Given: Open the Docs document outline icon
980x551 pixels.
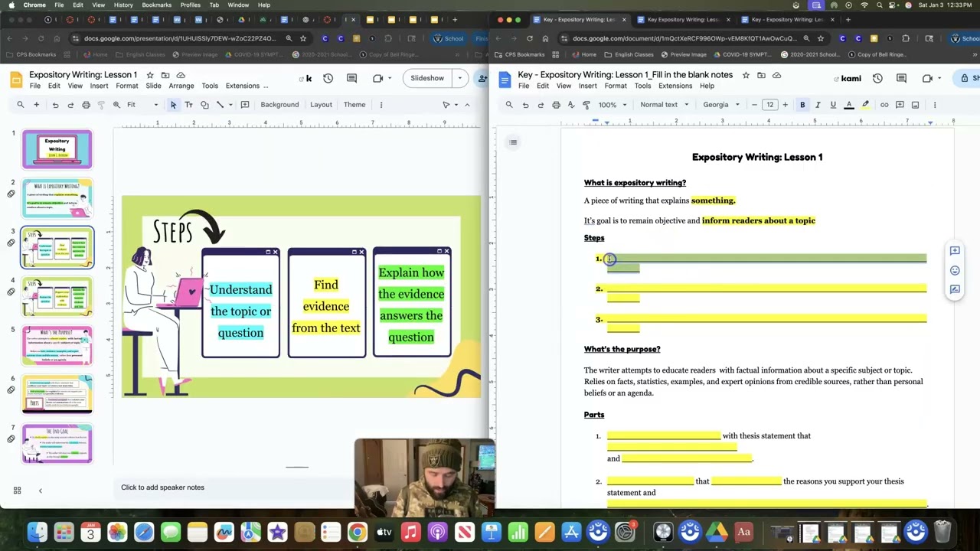Looking at the screenshot, I should tap(513, 142).
